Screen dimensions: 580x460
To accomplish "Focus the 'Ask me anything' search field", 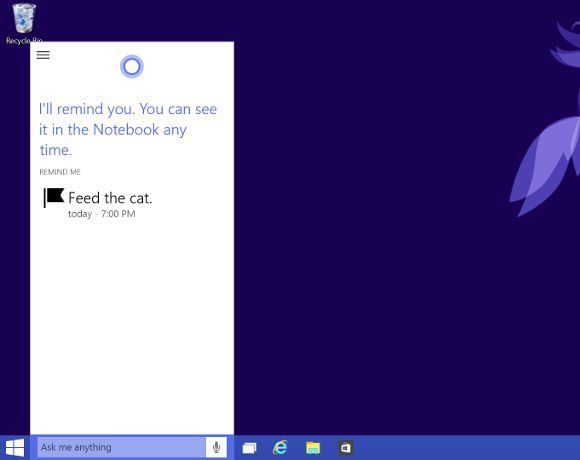I will (121, 447).
